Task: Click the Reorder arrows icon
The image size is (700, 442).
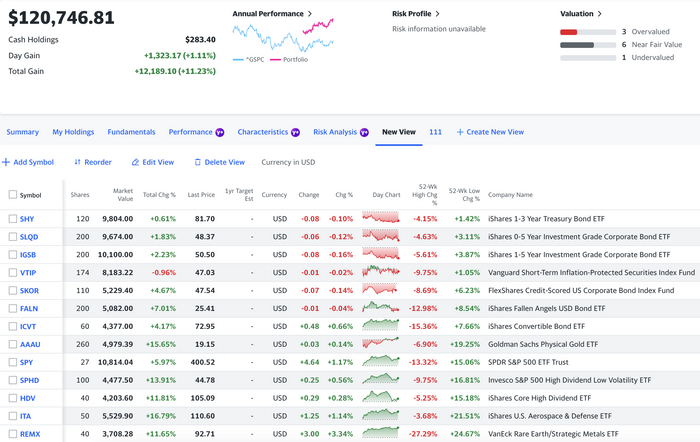Action: (x=78, y=162)
